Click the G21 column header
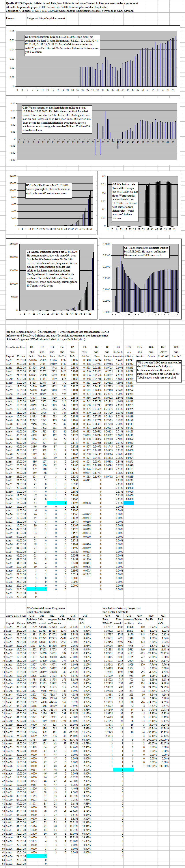 [x=164, y=615]
